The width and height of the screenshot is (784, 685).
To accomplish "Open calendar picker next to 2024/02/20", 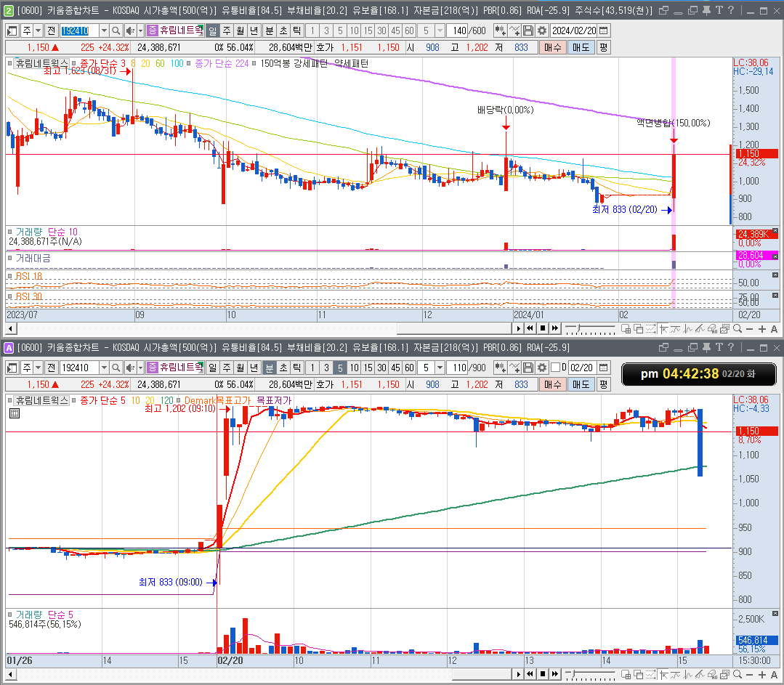I will (604, 31).
